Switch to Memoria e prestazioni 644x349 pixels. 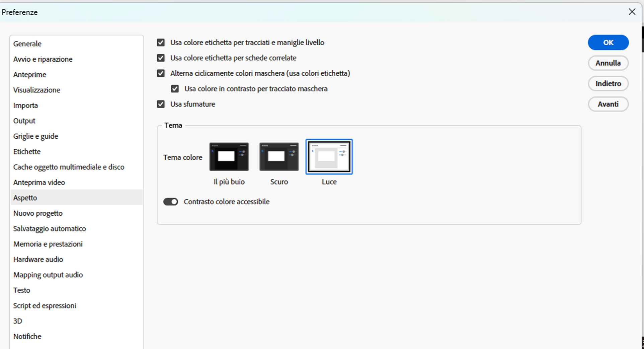(76, 244)
